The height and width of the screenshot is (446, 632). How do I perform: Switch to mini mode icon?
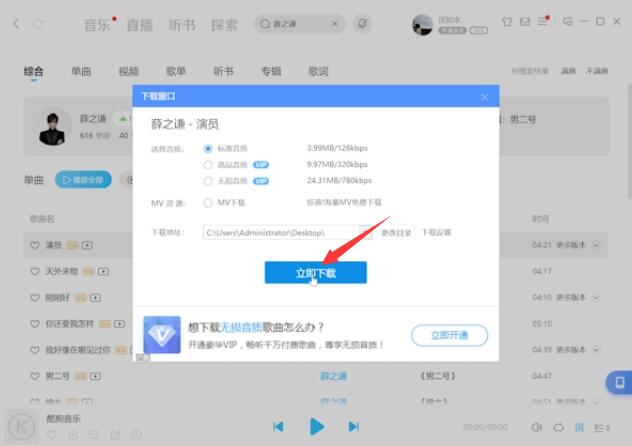pyautogui.click(x=568, y=21)
